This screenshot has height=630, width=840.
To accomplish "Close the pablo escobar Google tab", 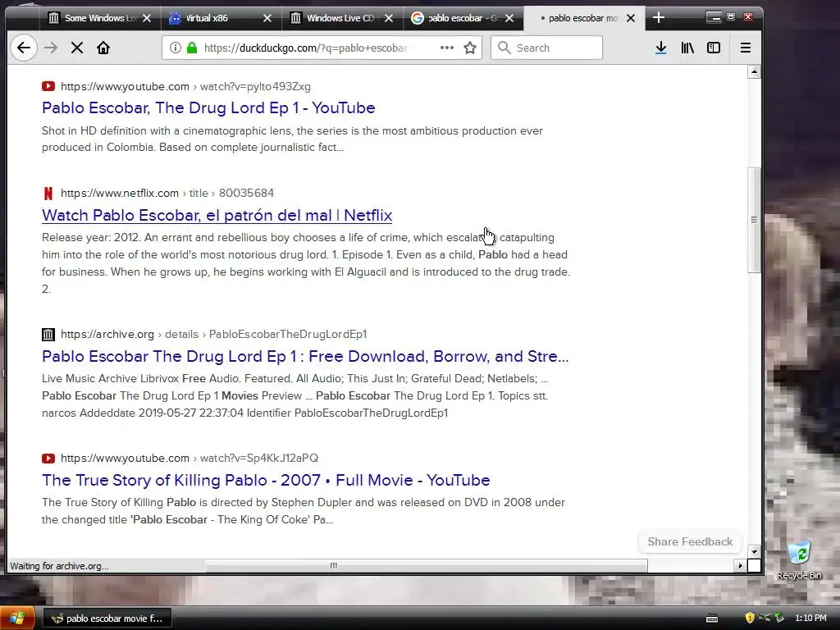I will [x=509, y=18].
